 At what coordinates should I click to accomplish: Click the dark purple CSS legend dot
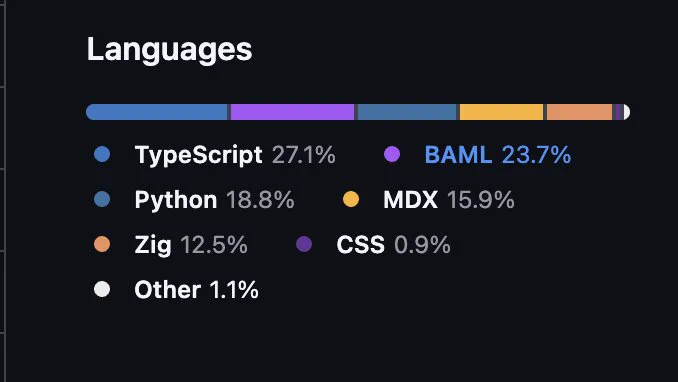pos(304,244)
